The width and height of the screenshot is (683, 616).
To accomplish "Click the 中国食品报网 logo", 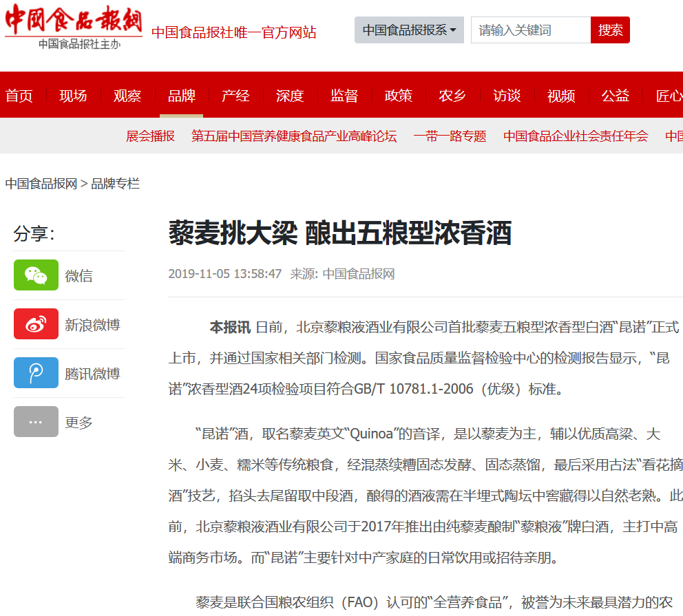I will (x=74, y=27).
